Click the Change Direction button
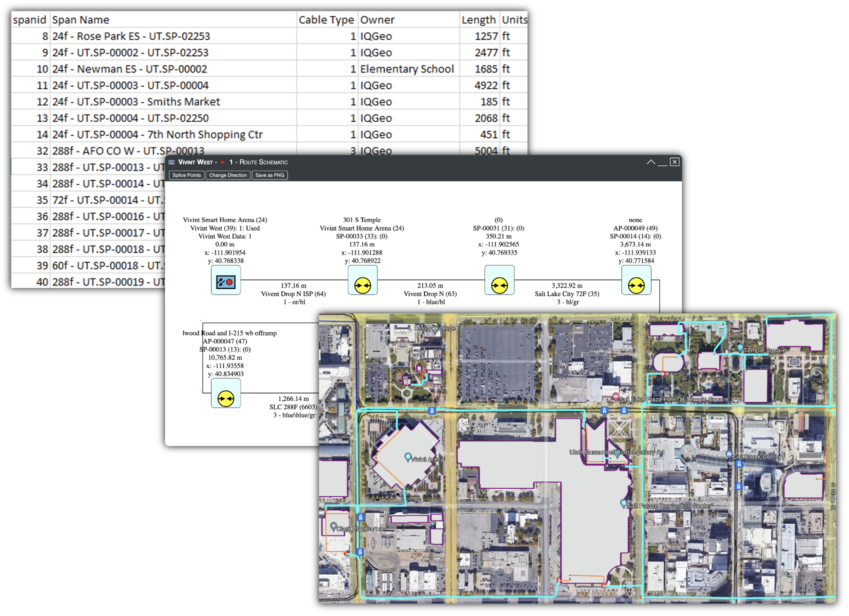This screenshot has height=616, width=849. (x=228, y=175)
